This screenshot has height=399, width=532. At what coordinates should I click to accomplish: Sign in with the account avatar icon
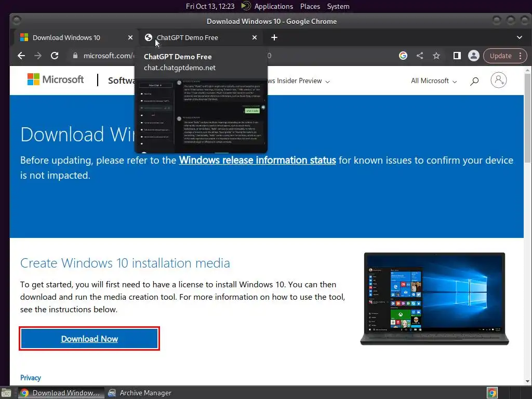[x=498, y=80]
